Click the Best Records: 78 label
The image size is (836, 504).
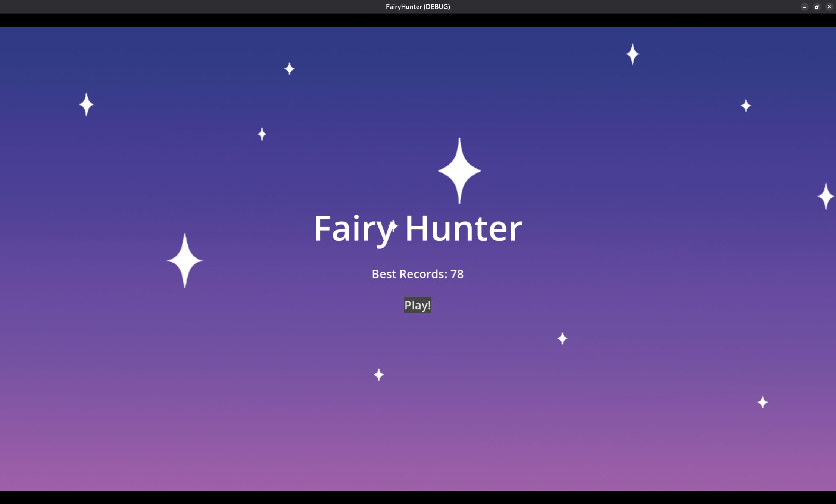pyautogui.click(x=417, y=274)
